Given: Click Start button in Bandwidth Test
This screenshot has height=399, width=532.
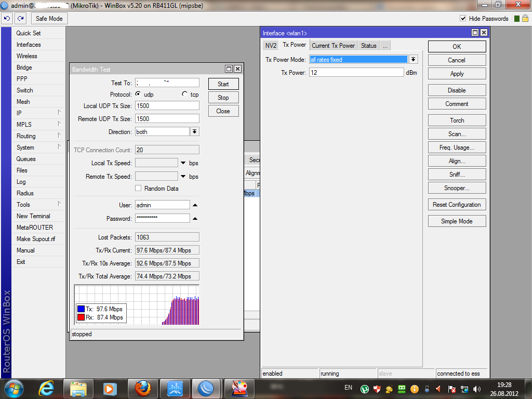Looking at the screenshot, I should click(223, 84).
